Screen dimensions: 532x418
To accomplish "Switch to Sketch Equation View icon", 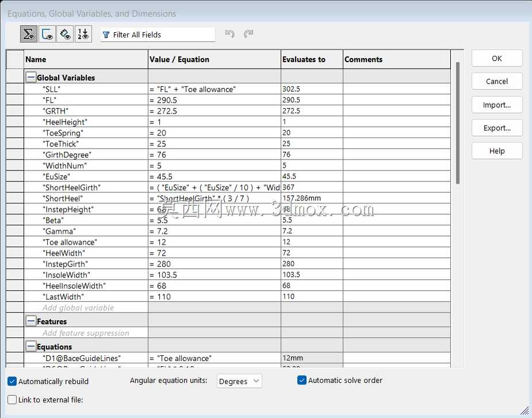I will [x=47, y=35].
